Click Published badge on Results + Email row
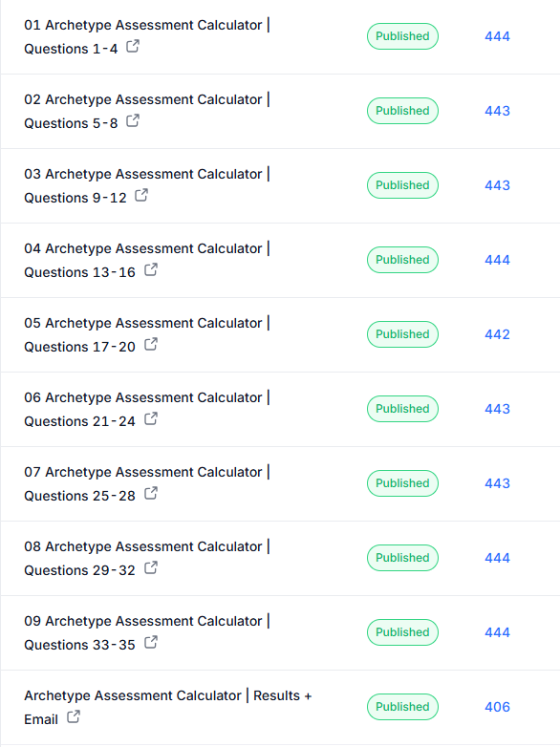560x747 pixels. click(402, 707)
